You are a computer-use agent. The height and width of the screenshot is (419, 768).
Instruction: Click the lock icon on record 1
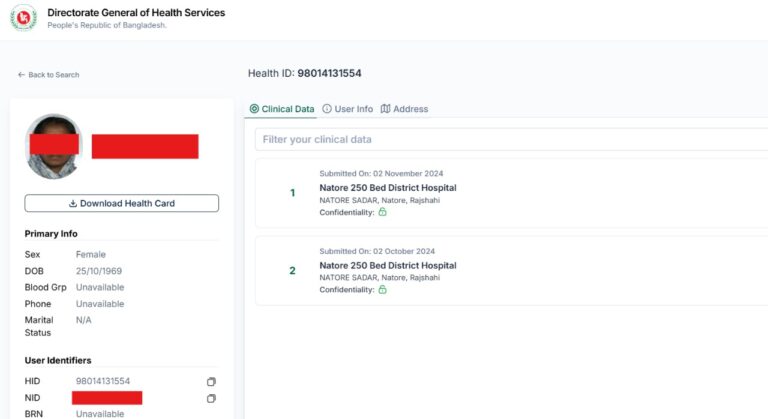tap(382, 212)
